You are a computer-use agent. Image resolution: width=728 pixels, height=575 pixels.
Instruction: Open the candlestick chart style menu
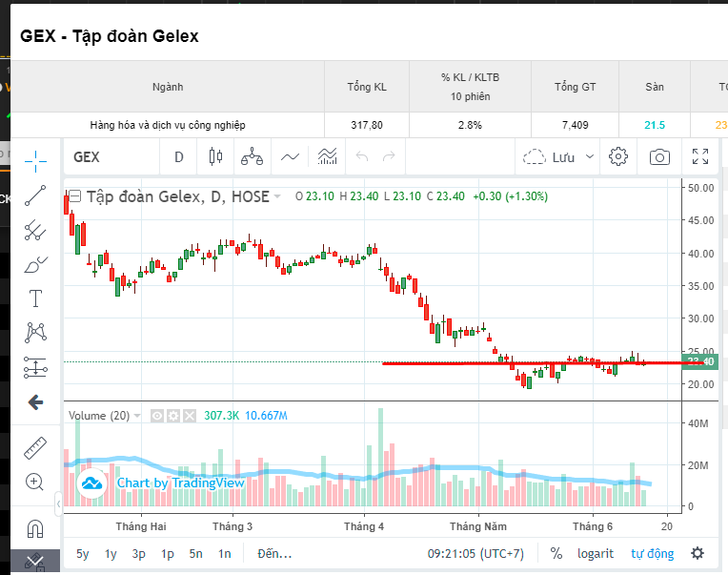(x=215, y=157)
